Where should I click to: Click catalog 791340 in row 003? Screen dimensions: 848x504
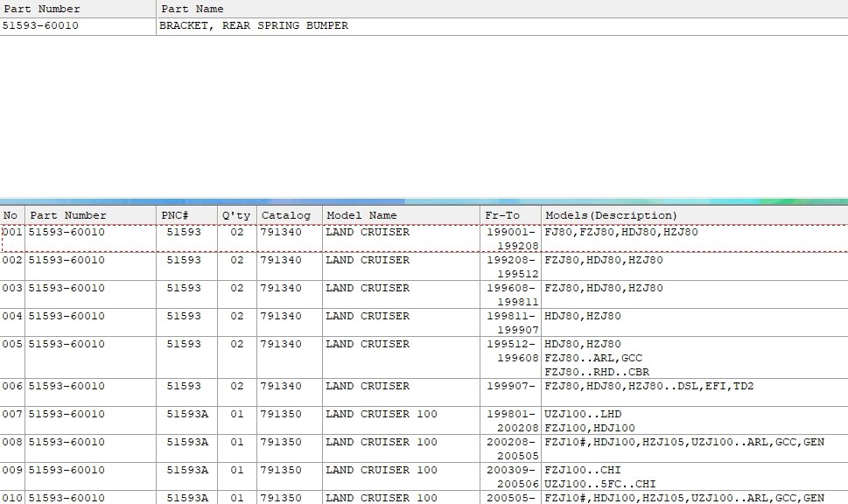tap(281, 288)
